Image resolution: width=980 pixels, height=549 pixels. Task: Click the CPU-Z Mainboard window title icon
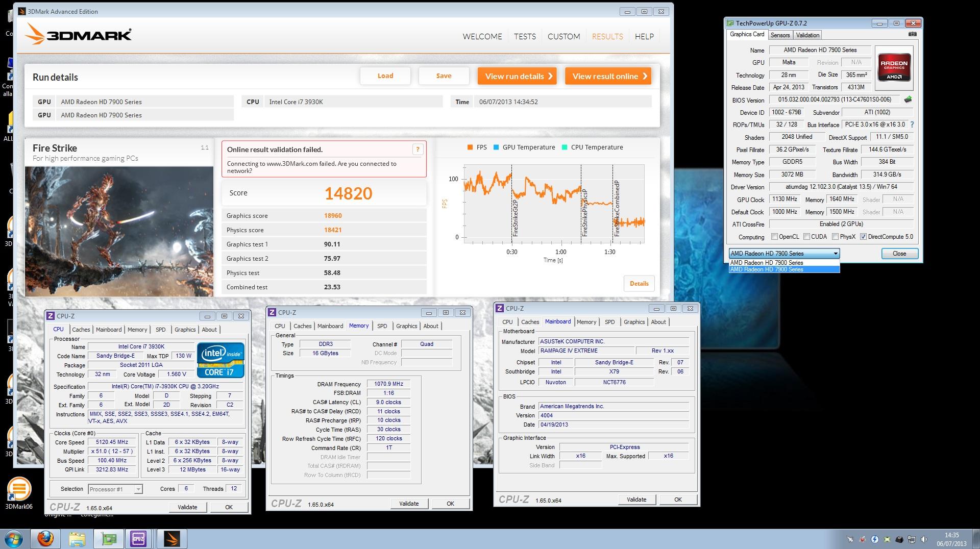tap(500, 308)
